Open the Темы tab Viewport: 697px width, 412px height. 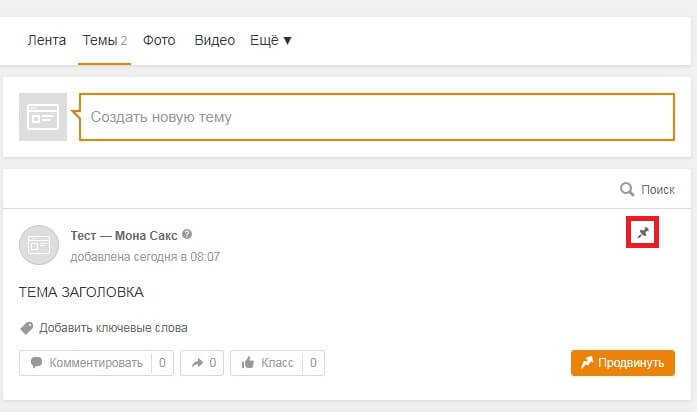(103, 41)
